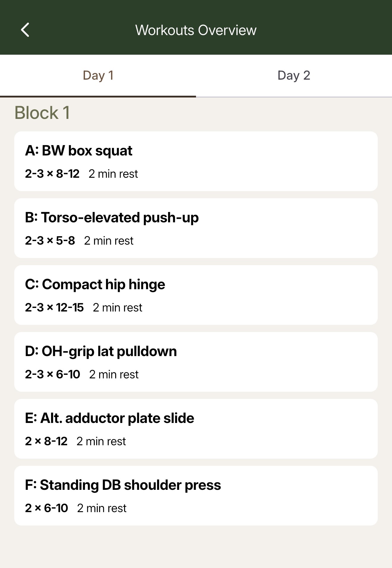Click the 2-3 × 5-8 sets text
Viewport: 392px width, 568px height.
coord(50,240)
